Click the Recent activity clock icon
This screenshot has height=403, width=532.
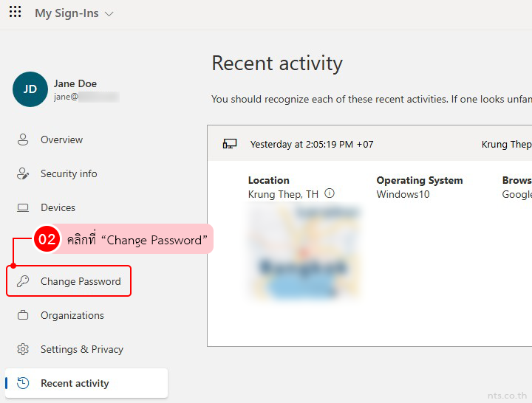click(23, 383)
